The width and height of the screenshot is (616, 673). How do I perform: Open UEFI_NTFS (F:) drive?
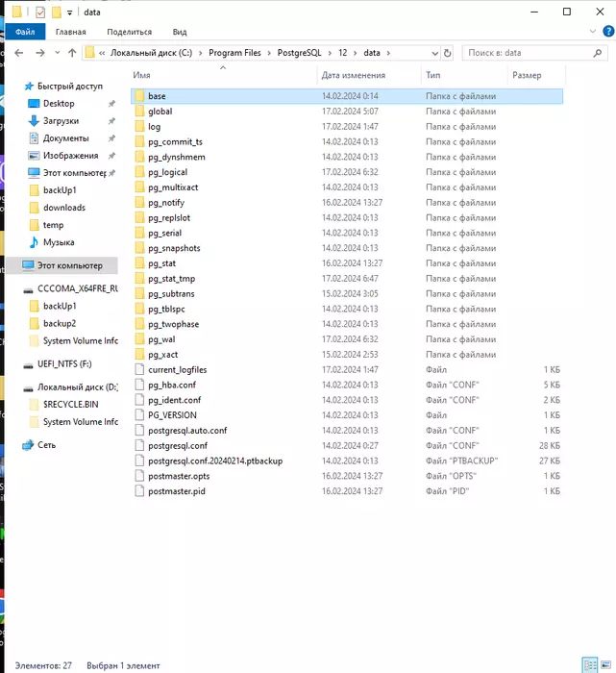(64, 364)
